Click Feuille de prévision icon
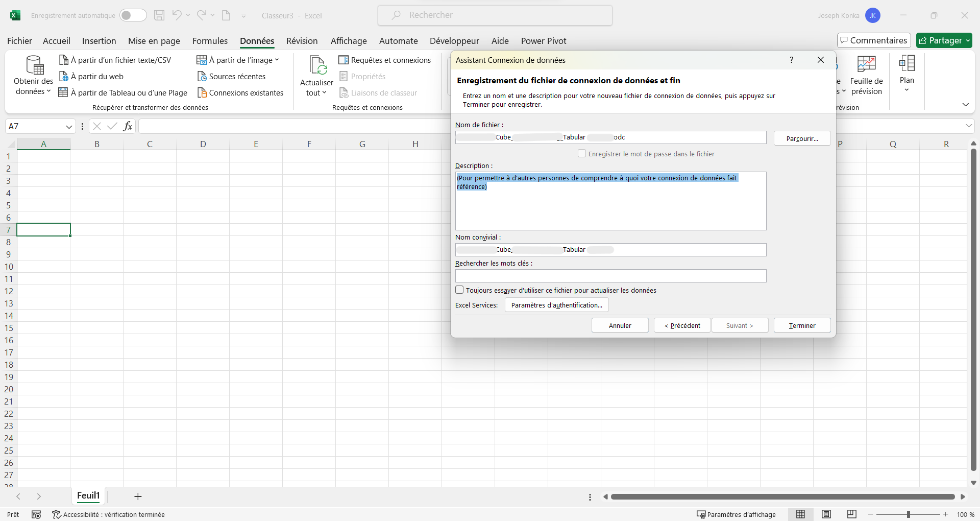Image resolution: width=980 pixels, height=521 pixels. (x=867, y=65)
